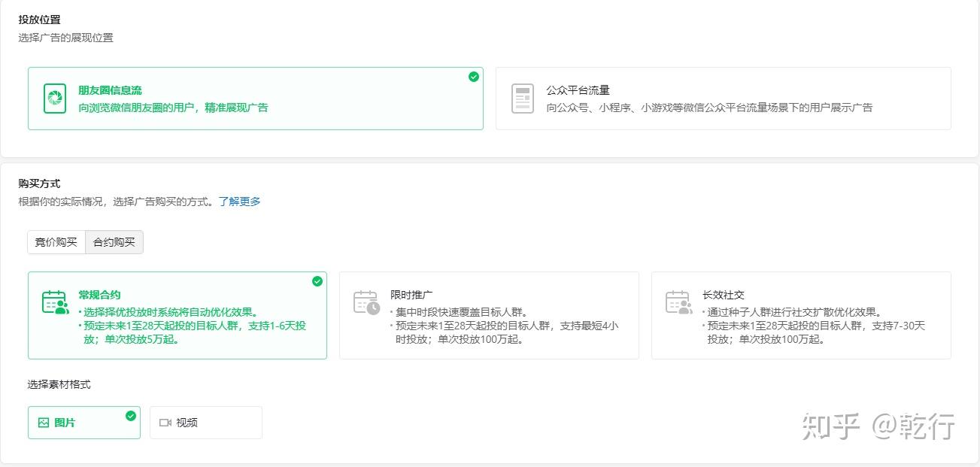Click the 常规合约 calendar icon
The width and height of the screenshot is (980, 467).
click(56, 302)
